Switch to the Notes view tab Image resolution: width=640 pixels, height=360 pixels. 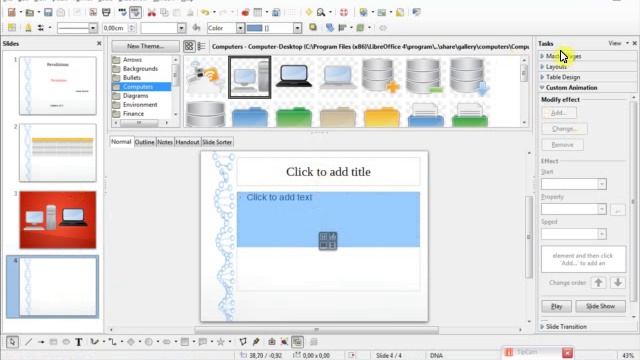[165, 142]
